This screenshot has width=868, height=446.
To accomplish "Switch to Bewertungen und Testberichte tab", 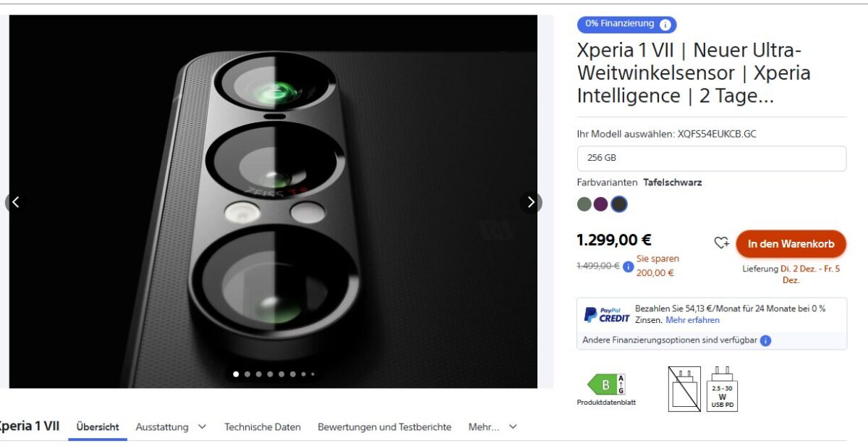I will click(x=384, y=427).
